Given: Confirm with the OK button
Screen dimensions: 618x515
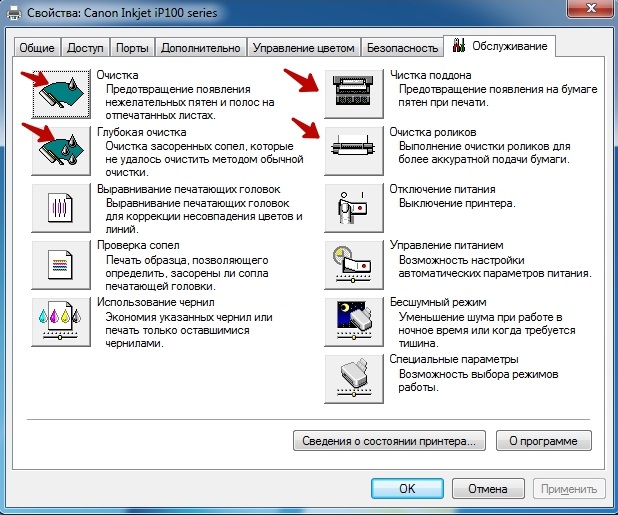Looking at the screenshot, I should [x=406, y=489].
